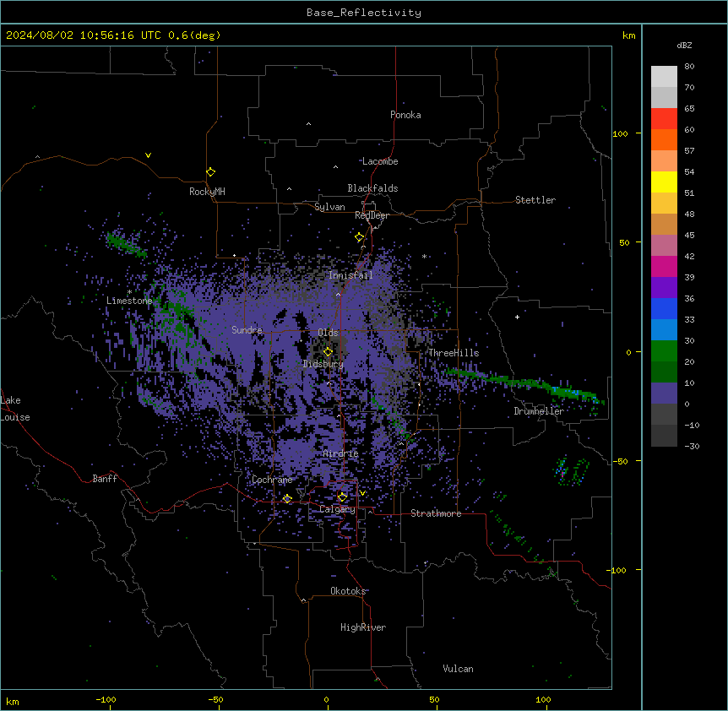Click the Cochrane map label

pos(272,480)
